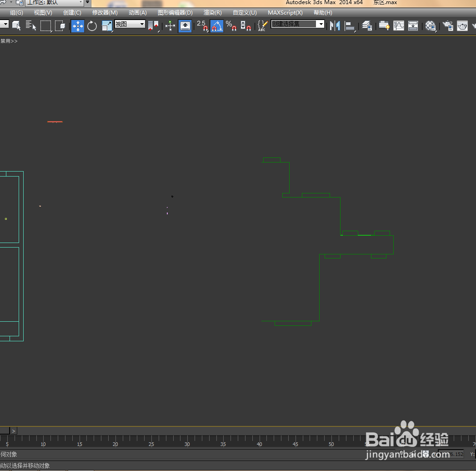Open the reference coordinate system 视图 dropdown
Image resolution: width=476 pixels, height=471 pixels.
pyautogui.click(x=130, y=24)
